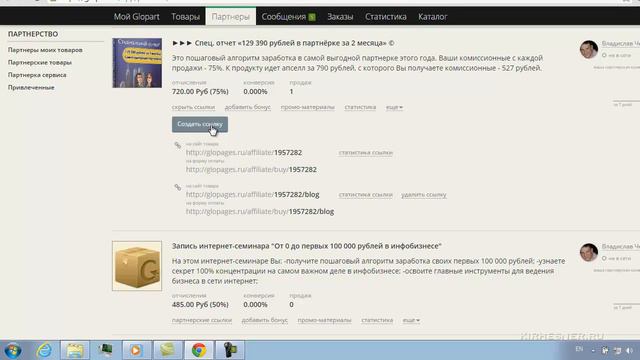Open Партнерка сервиса sidebar link
The image size is (640, 360).
[37, 75]
